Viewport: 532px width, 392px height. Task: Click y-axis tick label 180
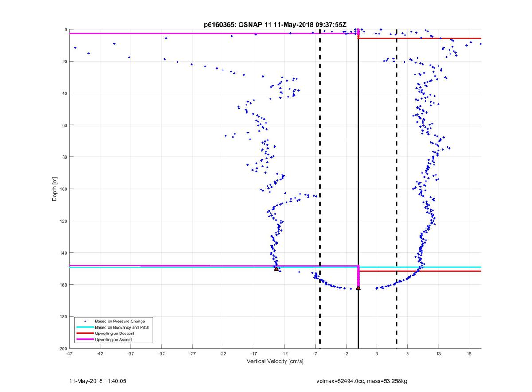pyautogui.click(x=63, y=317)
